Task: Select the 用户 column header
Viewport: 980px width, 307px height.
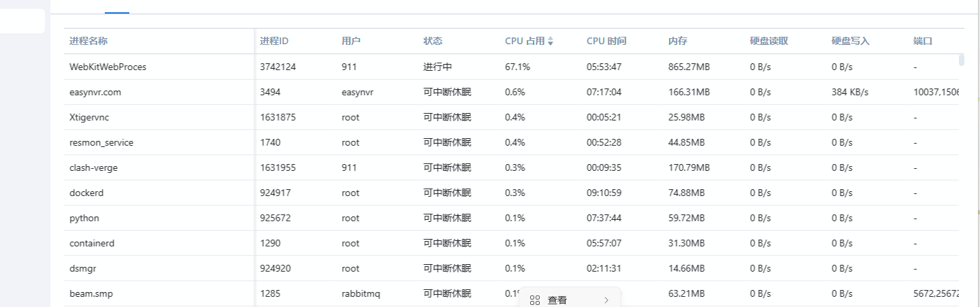Action: click(x=351, y=41)
